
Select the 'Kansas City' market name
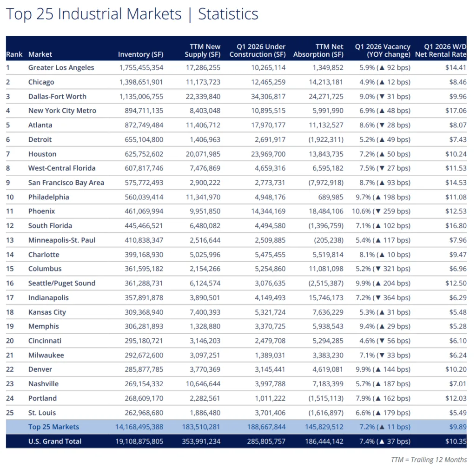click(x=47, y=312)
